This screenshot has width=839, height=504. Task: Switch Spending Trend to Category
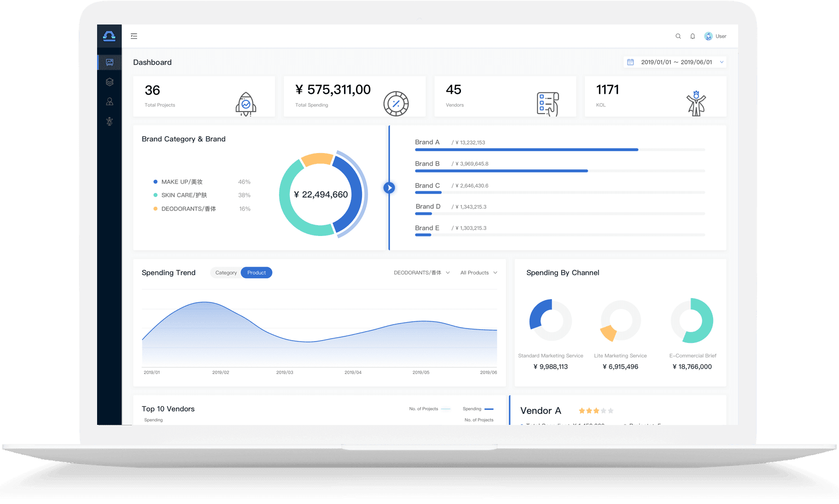(x=226, y=273)
